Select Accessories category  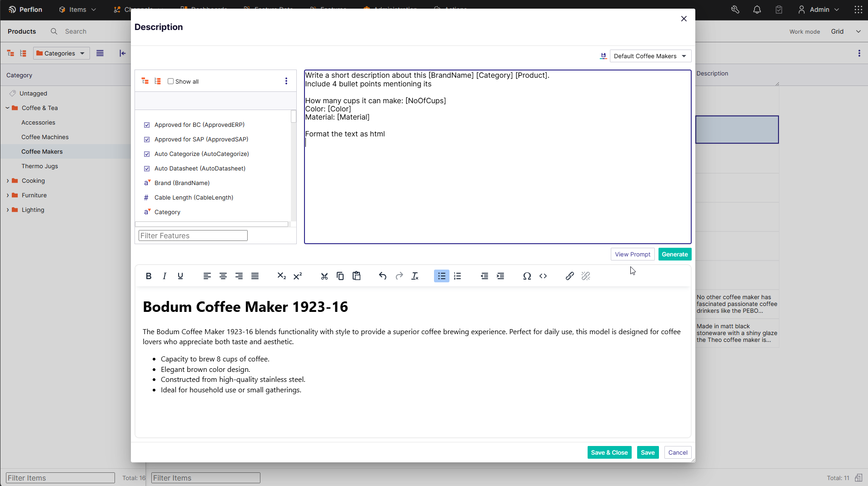[38, 122]
